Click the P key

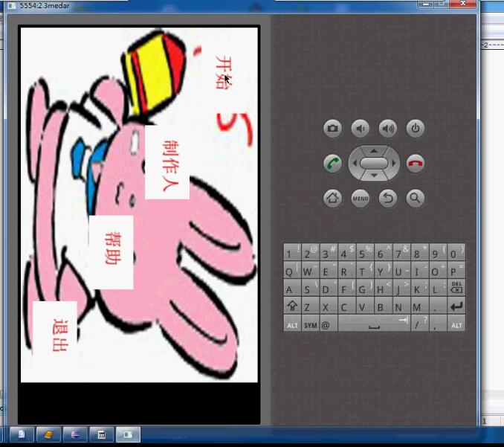[x=456, y=270]
